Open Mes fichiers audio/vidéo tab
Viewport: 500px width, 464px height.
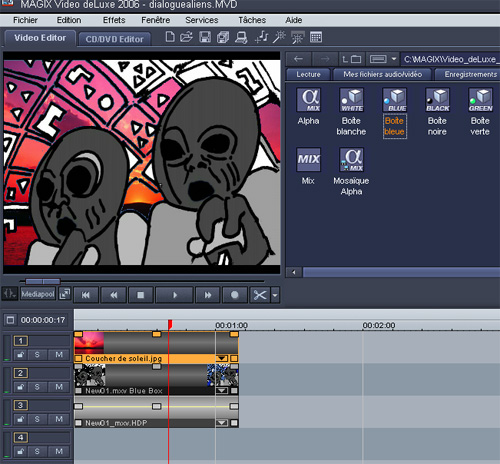[x=383, y=74]
